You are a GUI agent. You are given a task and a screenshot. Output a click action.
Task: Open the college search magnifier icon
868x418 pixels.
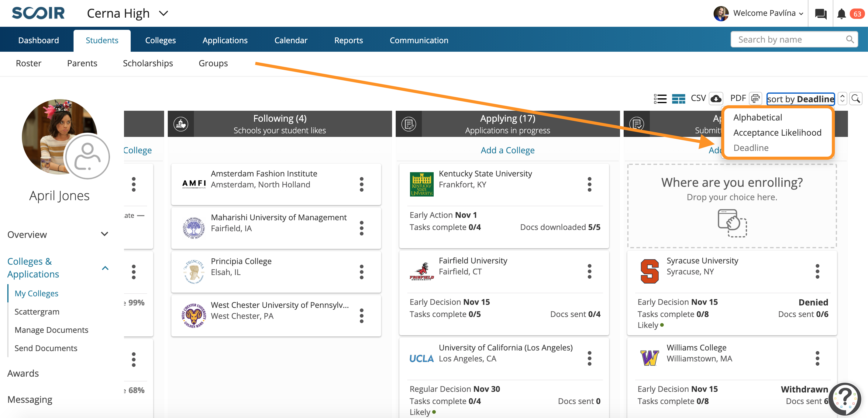point(856,99)
